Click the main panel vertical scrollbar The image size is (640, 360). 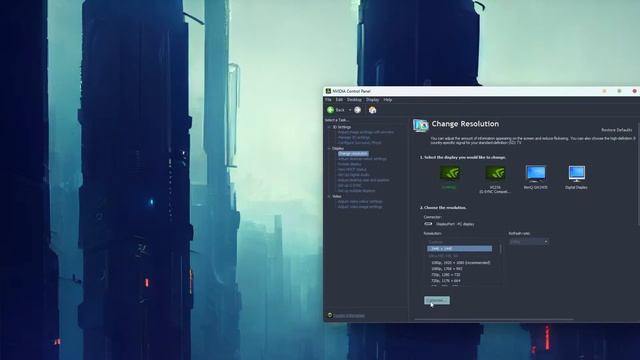point(638,173)
